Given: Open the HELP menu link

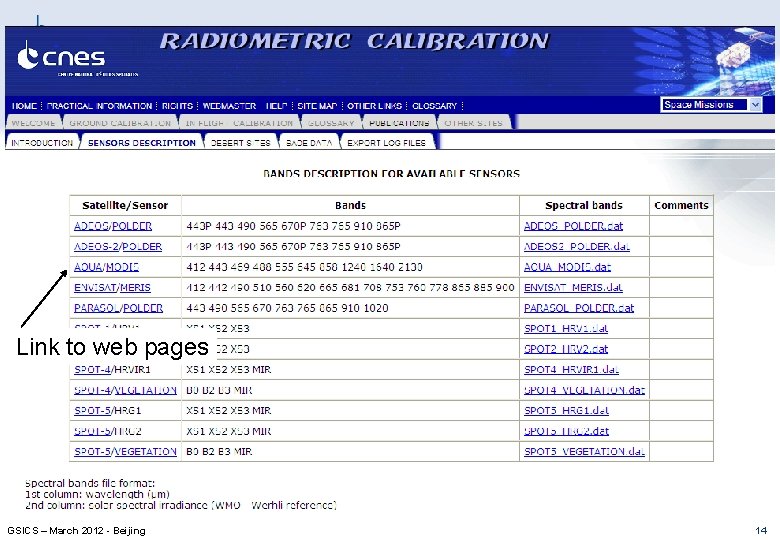Looking at the screenshot, I should coord(277,106).
